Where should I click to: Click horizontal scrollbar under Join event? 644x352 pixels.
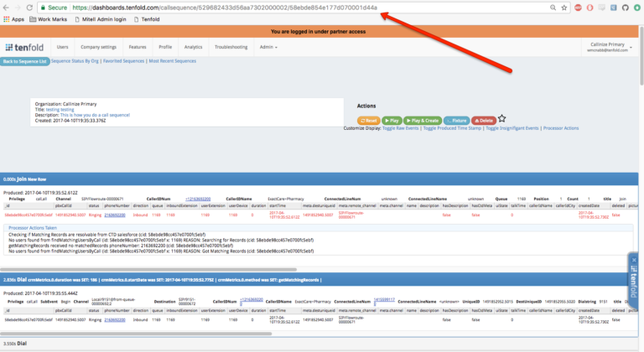coord(148,269)
